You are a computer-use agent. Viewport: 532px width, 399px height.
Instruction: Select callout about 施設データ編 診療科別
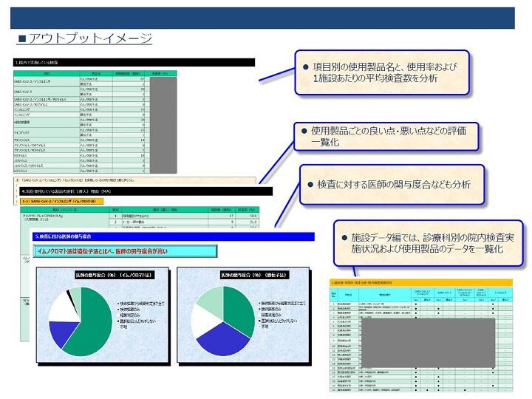point(428,243)
